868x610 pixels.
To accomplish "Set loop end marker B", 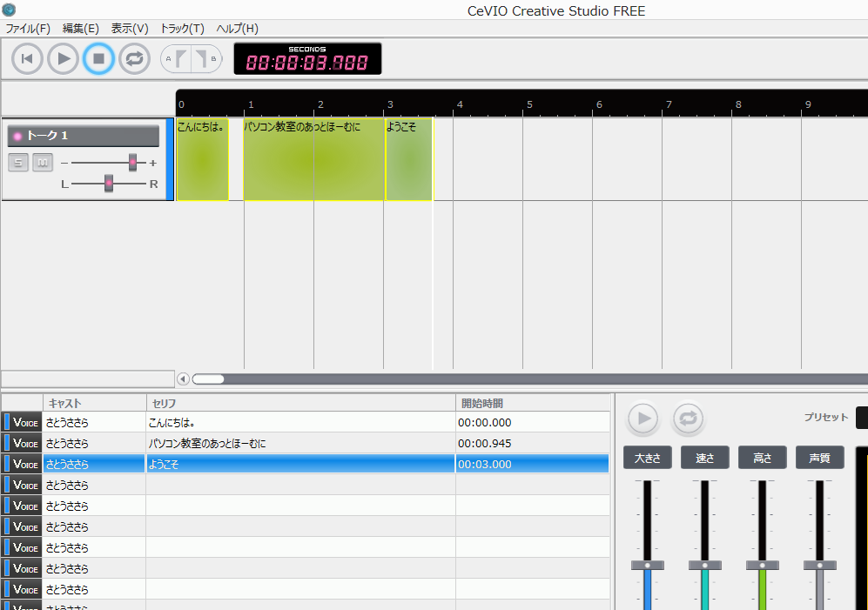I will (x=206, y=58).
